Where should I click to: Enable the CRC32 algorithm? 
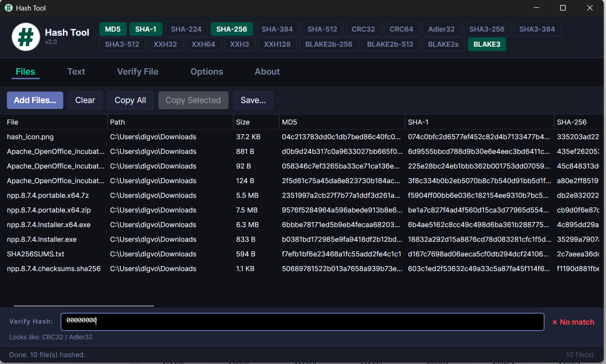(363, 29)
